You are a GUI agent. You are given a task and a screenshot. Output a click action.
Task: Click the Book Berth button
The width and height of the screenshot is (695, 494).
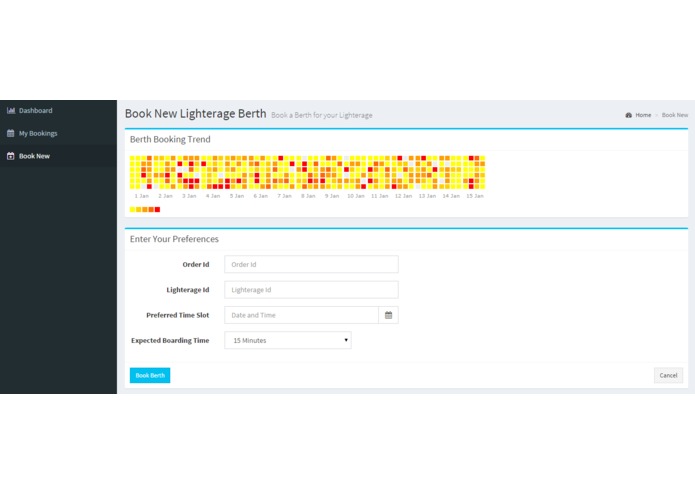[x=150, y=375]
